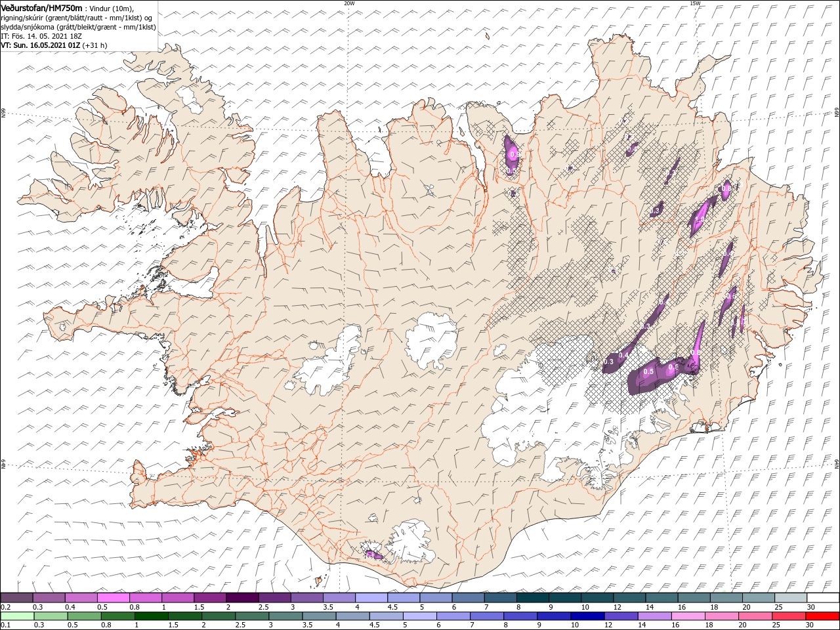Image resolution: width=840 pixels, height=630 pixels.
Task: Pick the 7 mm blue rain scale swatch
Action: (487, 616)
